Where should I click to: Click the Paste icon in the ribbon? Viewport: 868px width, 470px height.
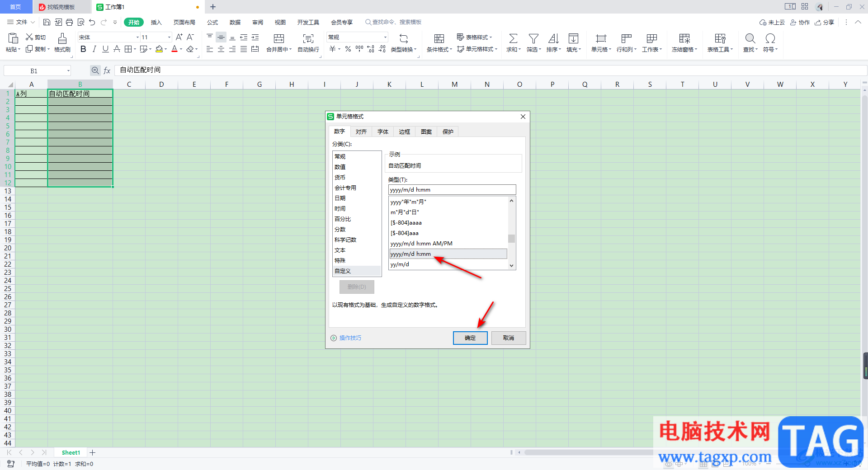pos(13,38)
